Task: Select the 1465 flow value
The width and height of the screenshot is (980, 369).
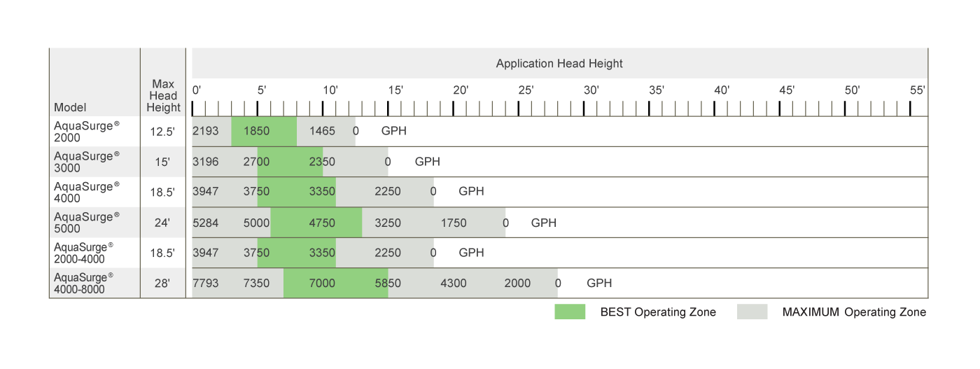Action: click(x=322, y=131)
